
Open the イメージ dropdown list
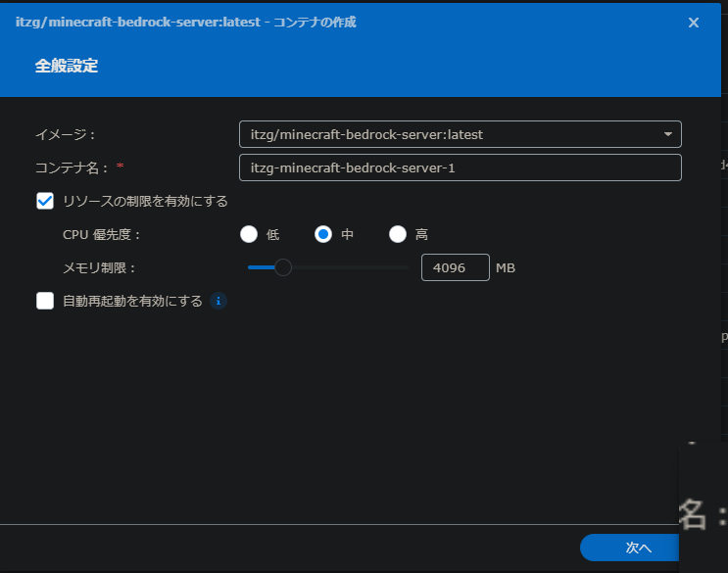click(x=461, y=134)
